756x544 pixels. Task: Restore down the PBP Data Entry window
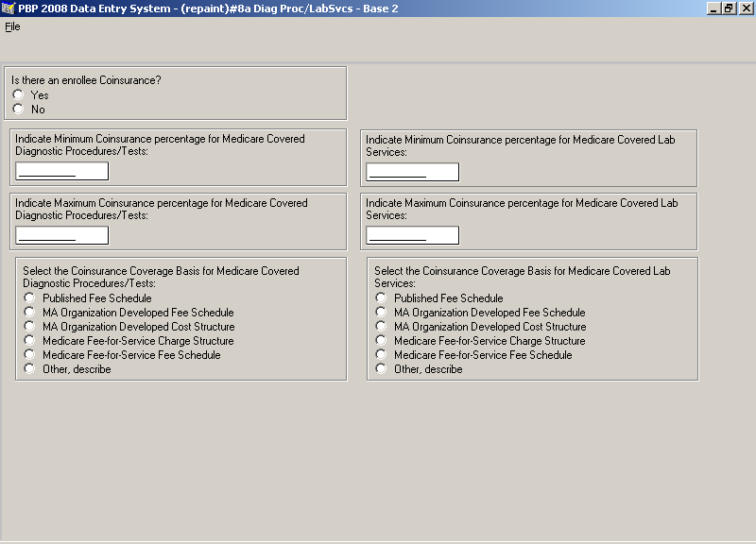point(729,8)
